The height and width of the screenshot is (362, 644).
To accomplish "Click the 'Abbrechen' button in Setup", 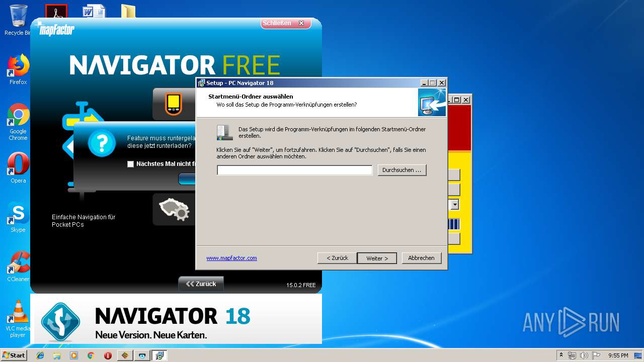I will (422, 258).
